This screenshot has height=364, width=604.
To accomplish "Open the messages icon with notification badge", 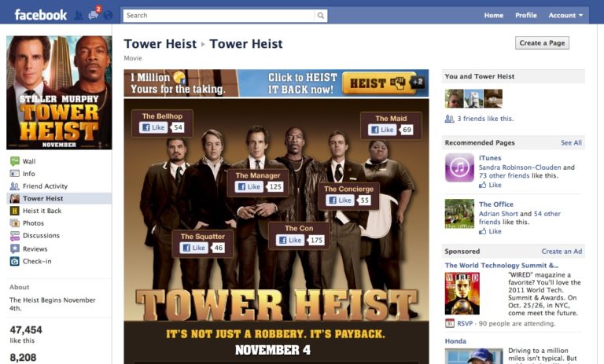I will (x=94, y=15).
